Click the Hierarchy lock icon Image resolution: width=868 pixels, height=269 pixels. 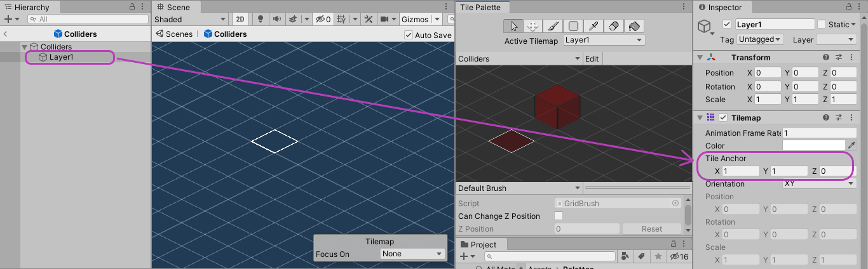pyautogui.click(x=132, y=6)
